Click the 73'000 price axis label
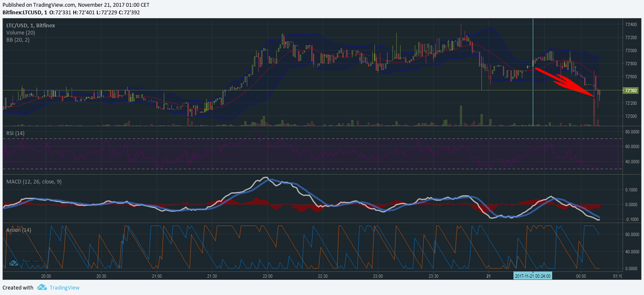The height and width of the screenshot is (295, 644). 631,51
